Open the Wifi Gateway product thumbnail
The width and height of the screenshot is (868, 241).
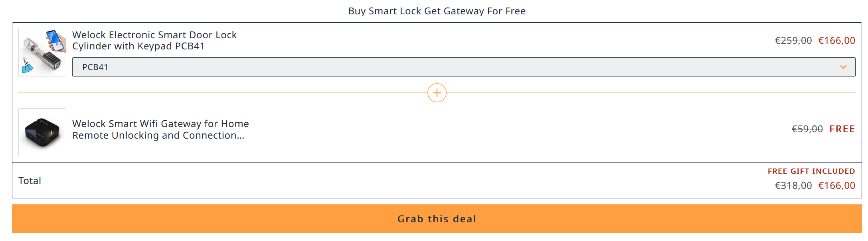pos(42,132)
